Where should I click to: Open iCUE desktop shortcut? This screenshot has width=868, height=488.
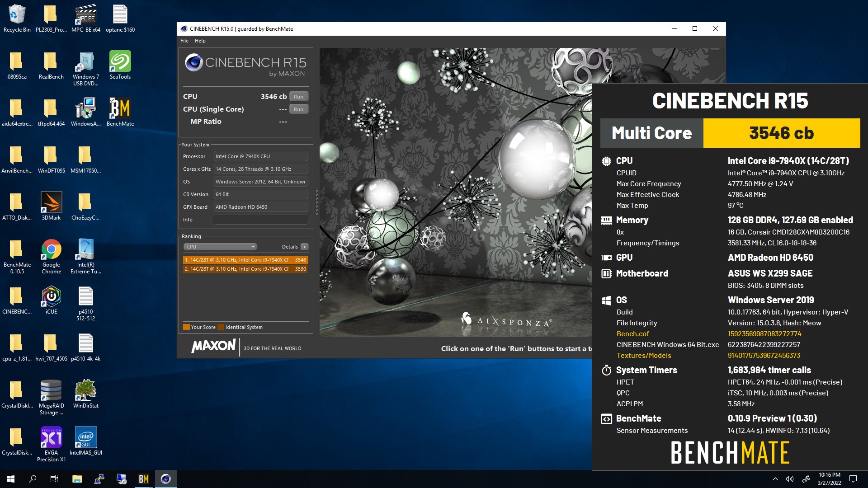click(x=51, y=300)
